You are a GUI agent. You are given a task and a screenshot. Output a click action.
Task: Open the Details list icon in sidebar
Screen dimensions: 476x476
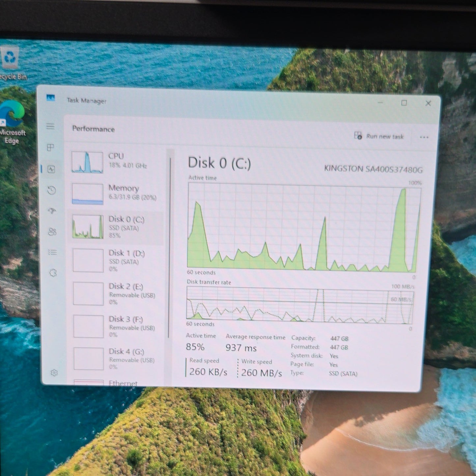click(x=53, y=252)
